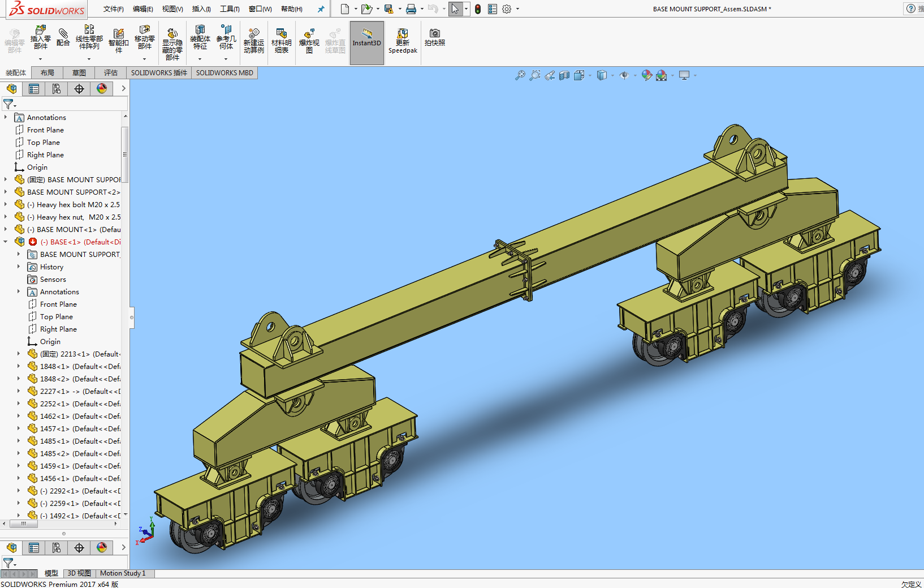
Task: Switch to the 评估 Evaluate tab
Action: pyautogui.click(x=110, y=72)
